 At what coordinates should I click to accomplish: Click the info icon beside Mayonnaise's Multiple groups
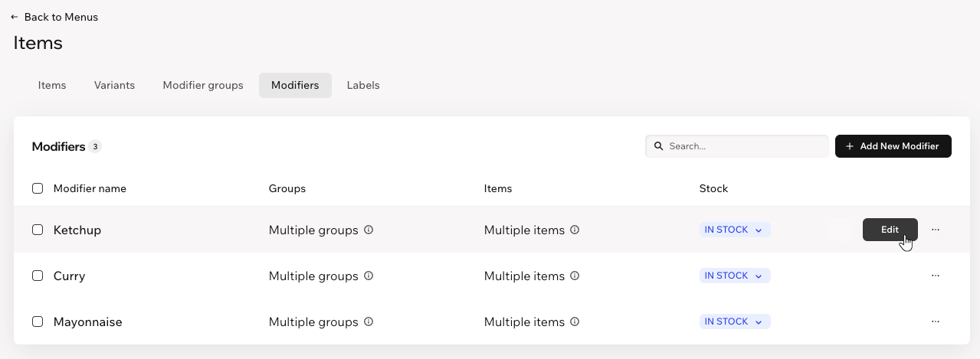pos(369,321)
